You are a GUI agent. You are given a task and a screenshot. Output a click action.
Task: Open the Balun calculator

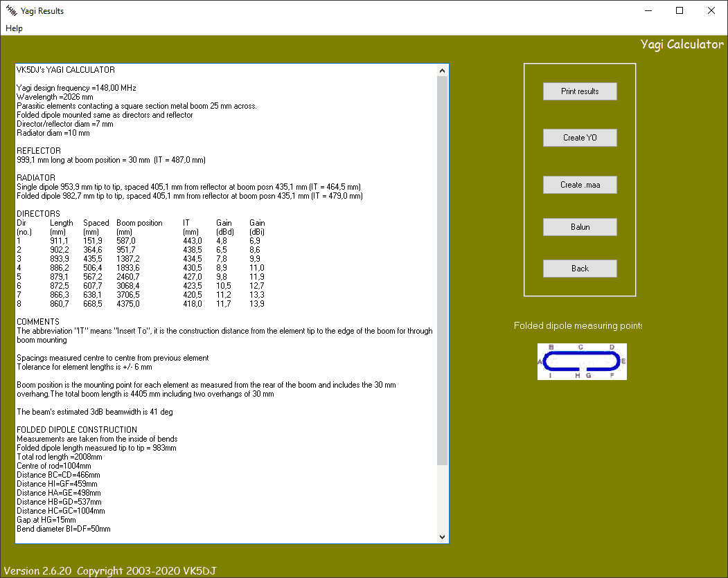[x=580, y=226]
